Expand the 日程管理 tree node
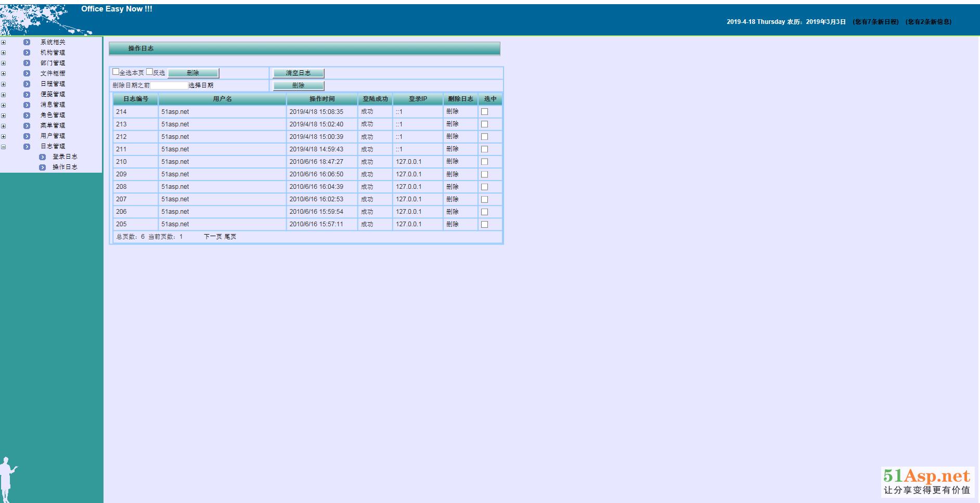Image resolution: width=980 pixels, height=503 pixels. pyautogui.click(x=3, y=84)
